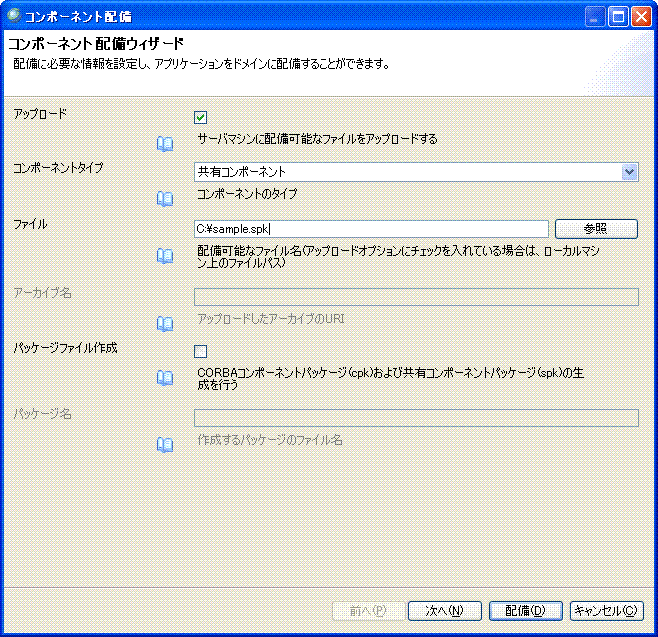658x637 pixels.
Task: Click help book icon beside コンポーネントのタイプ
Action: coord(165,198)
